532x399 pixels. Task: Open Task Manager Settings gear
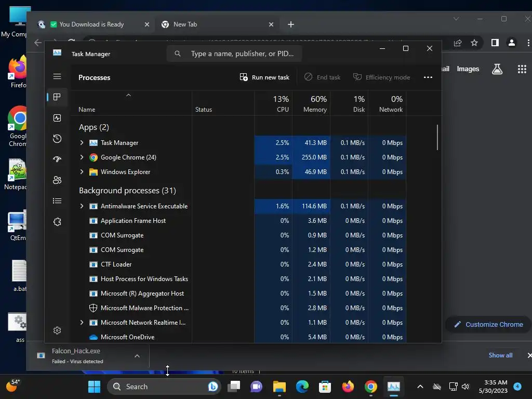coord(57,330)
